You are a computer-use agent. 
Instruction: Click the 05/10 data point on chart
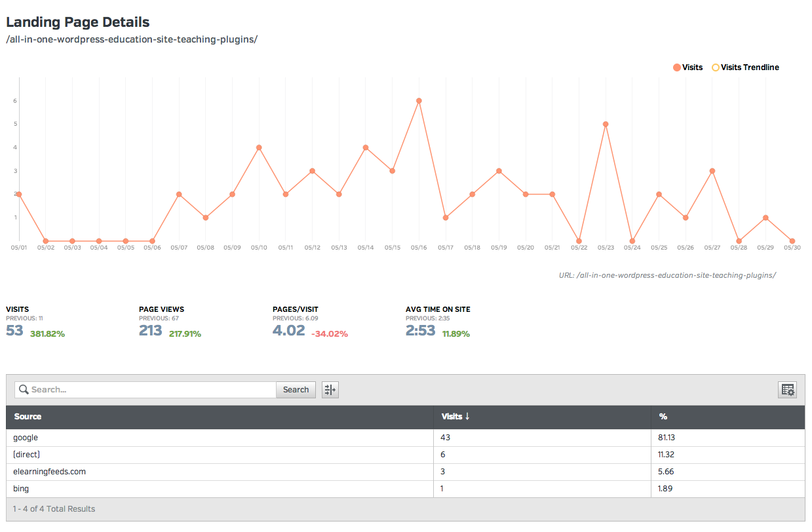pyautogui.click(x=259, y=147)
